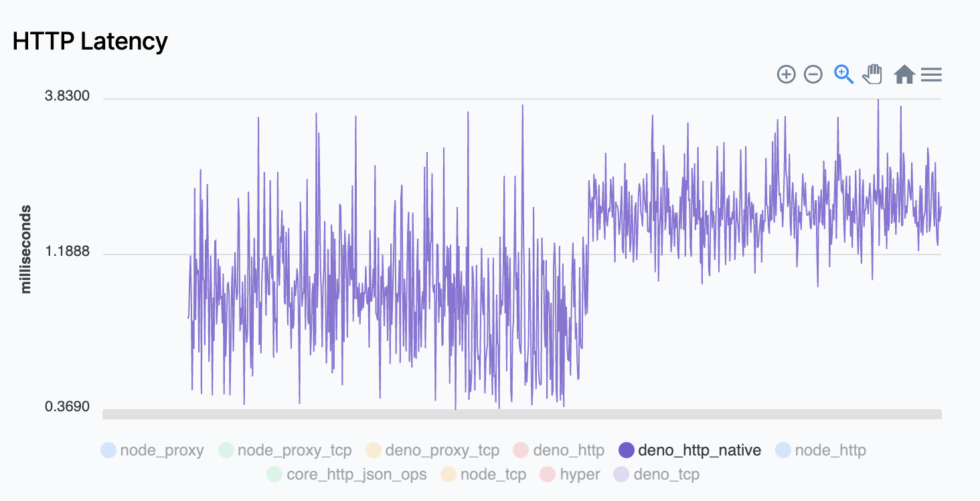Activate the box zoom magnifier tool
This screenshot has width=980, height=501.
point(843,74)
